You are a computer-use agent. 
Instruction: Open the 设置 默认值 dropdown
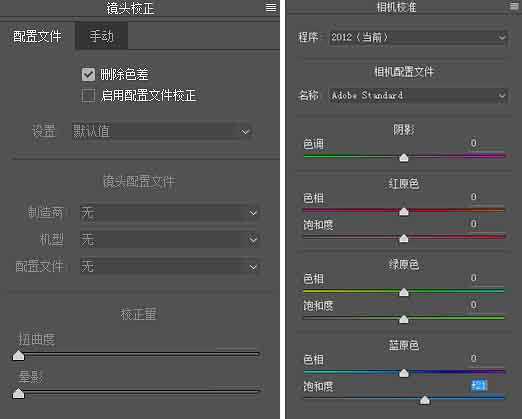(x=162, y=131)
